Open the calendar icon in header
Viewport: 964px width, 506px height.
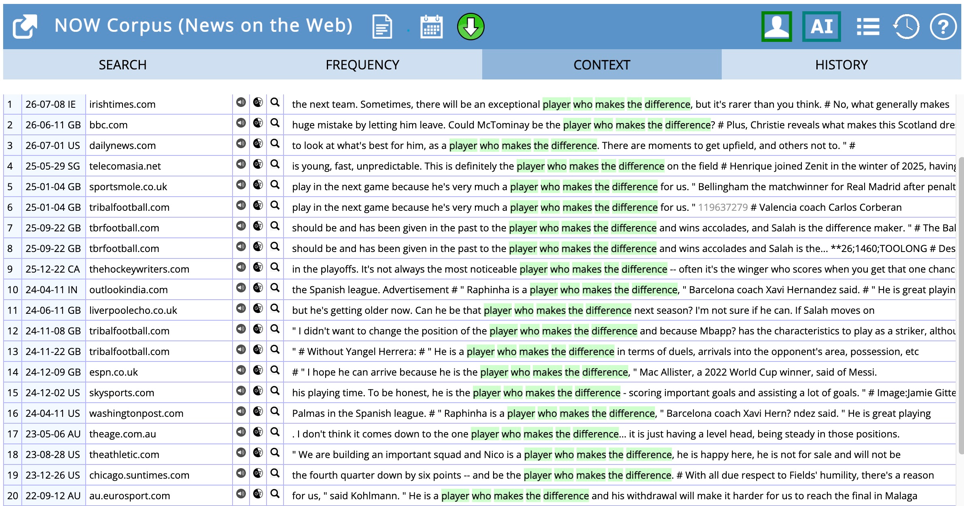(431, 27)
